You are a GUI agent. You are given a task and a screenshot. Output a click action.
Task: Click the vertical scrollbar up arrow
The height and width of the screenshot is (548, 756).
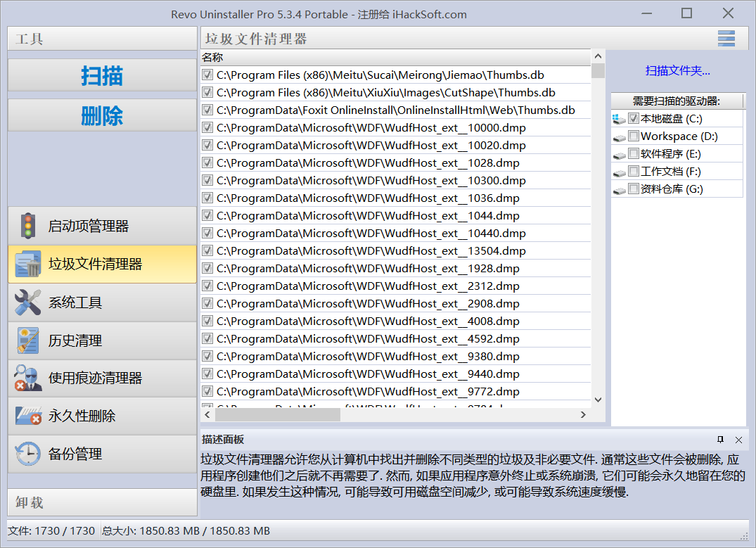click(598, 56)
